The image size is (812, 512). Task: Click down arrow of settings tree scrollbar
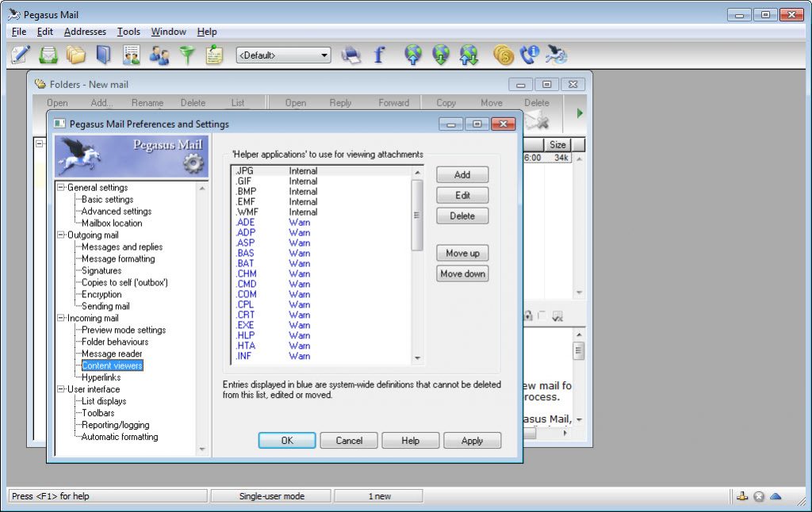(202, 449)
